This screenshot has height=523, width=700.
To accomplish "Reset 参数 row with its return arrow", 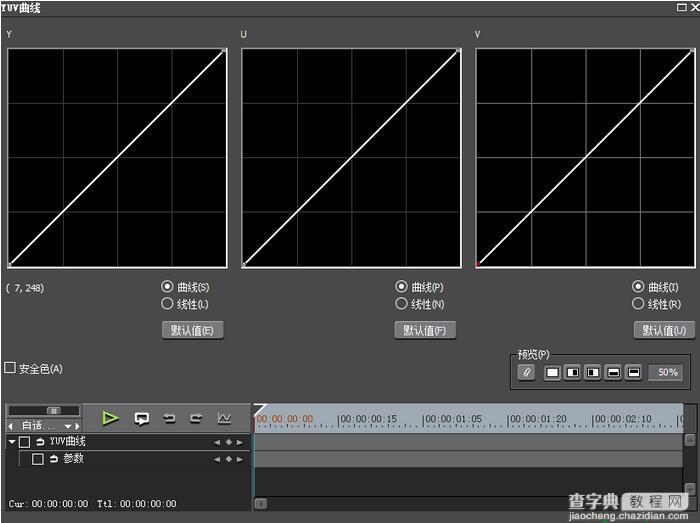I will click(x=54, y=459).
